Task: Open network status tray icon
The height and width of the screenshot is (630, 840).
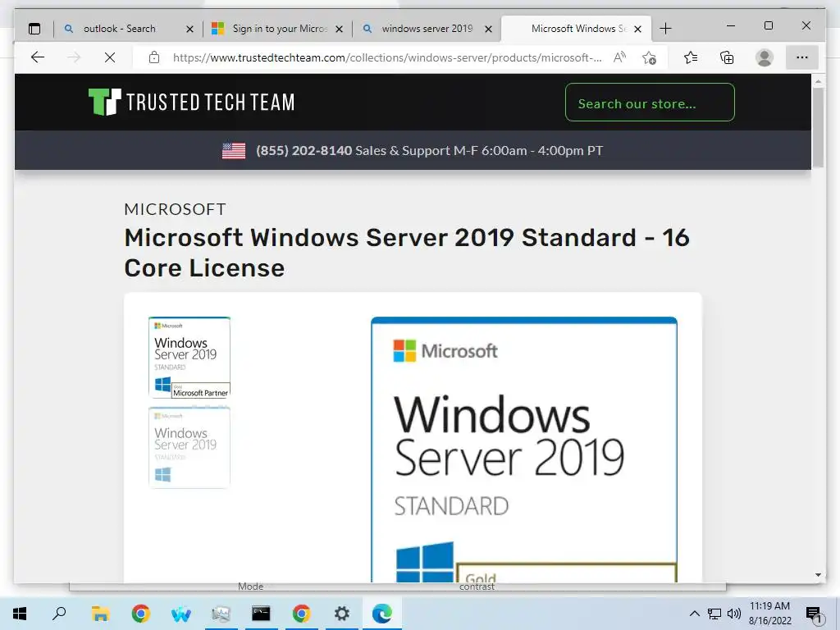Action: pos(714,614)
